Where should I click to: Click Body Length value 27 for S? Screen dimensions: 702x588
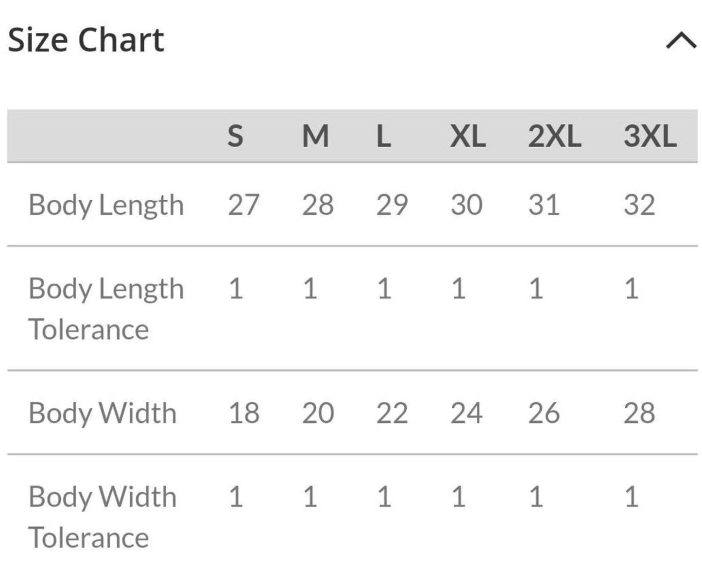tap(243, 205)
